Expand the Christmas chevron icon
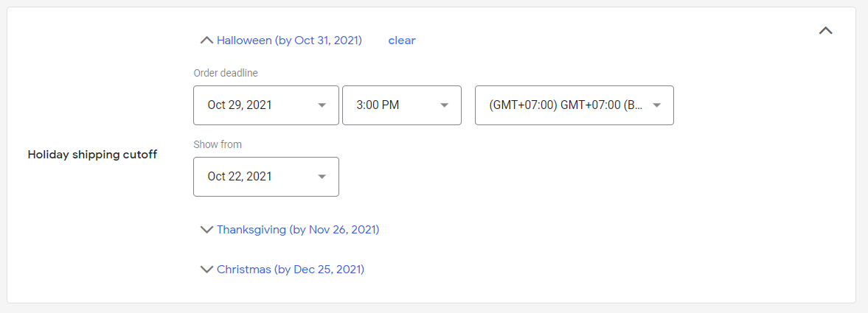Screen dimensions: 868x313 (x=206, y=270)
